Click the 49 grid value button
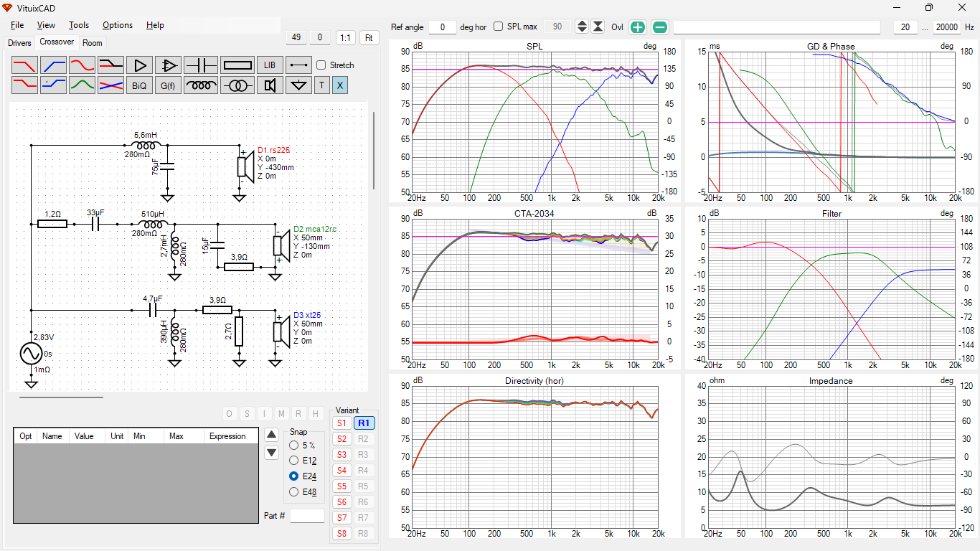This screenshot has height=551, width=980. pos(296,37)
